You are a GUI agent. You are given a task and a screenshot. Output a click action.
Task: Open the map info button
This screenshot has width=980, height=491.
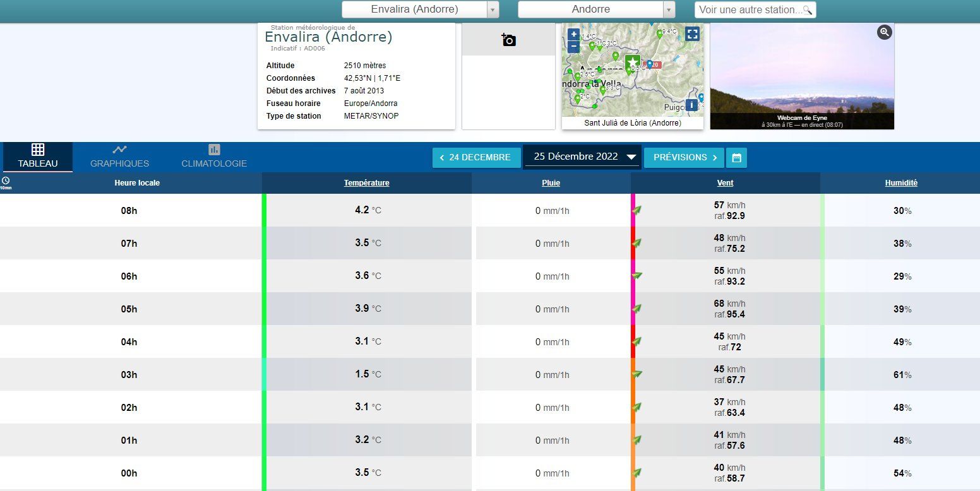click(x=691, y=105)
